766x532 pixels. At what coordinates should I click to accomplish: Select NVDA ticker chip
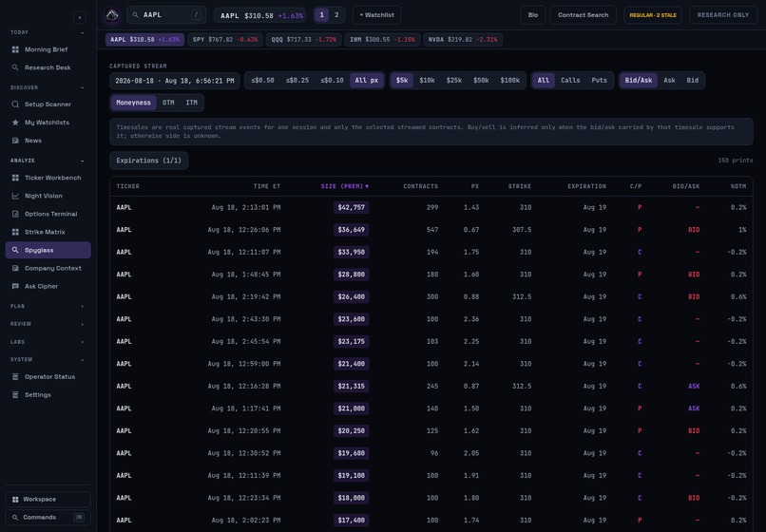(x=463, y=40)
